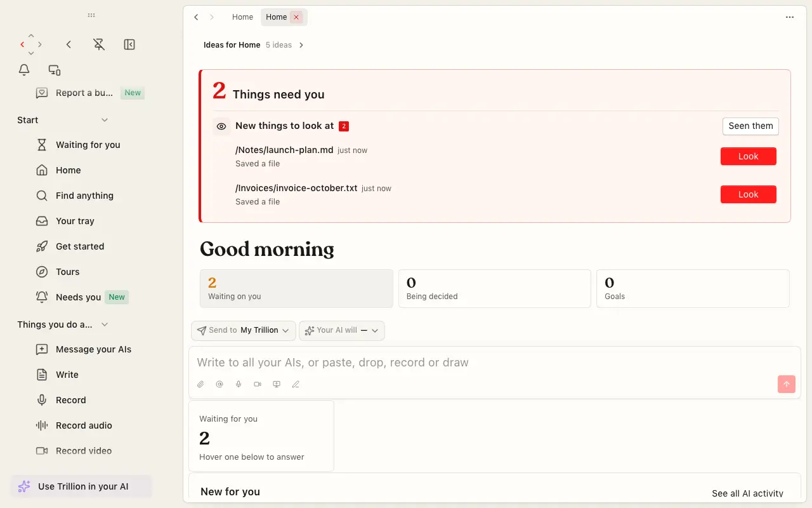Click the unpin sidebar icon
Screen dimensions: 812x508
click(x=99, y=44)
